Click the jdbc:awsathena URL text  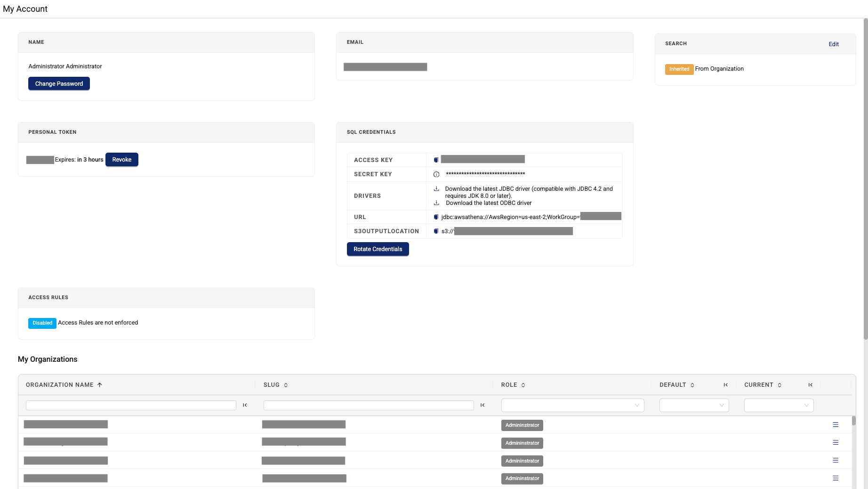point(511,217)
